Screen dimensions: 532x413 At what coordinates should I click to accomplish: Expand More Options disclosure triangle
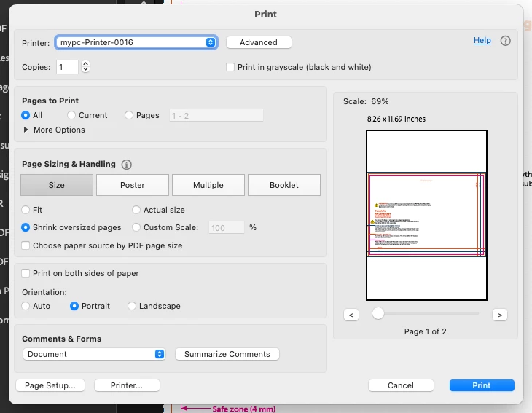click(26, 130)
